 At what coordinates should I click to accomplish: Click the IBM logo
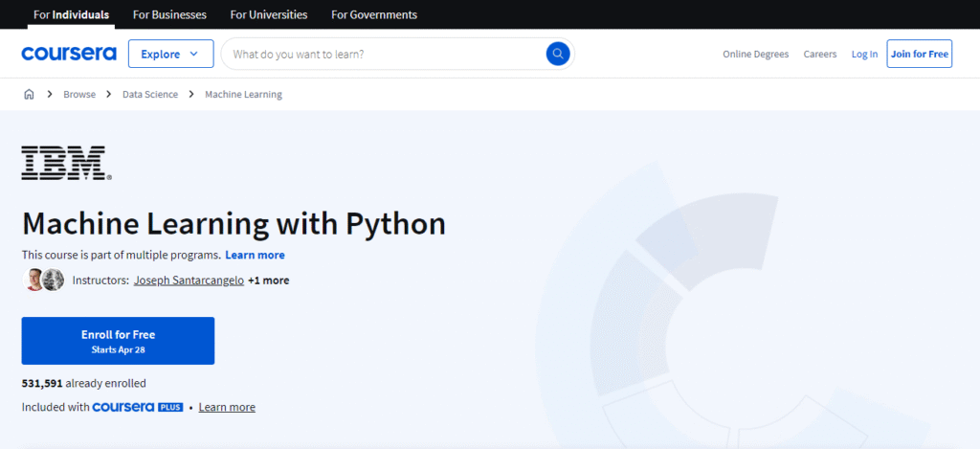(x=67, y=163)
